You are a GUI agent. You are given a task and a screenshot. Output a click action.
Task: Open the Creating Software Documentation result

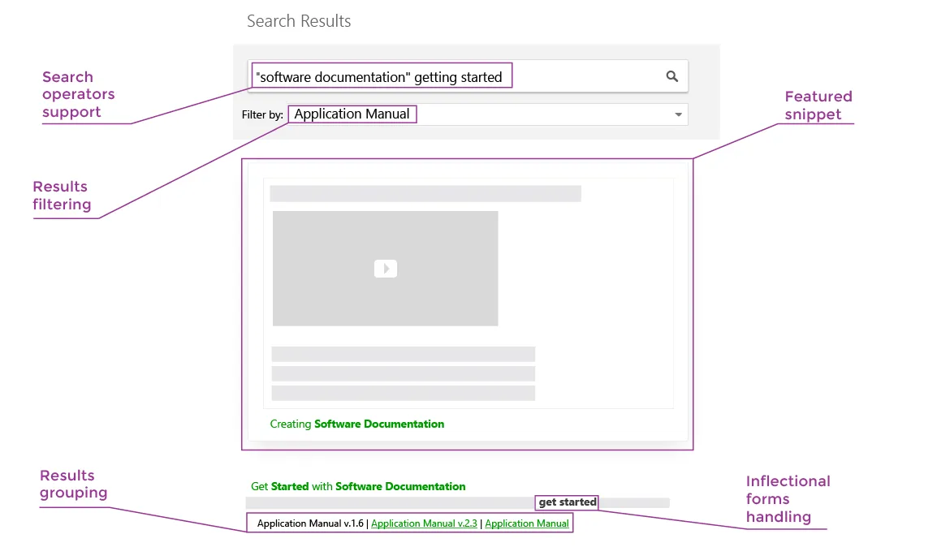pyautogui.click(x=357, y=424)
